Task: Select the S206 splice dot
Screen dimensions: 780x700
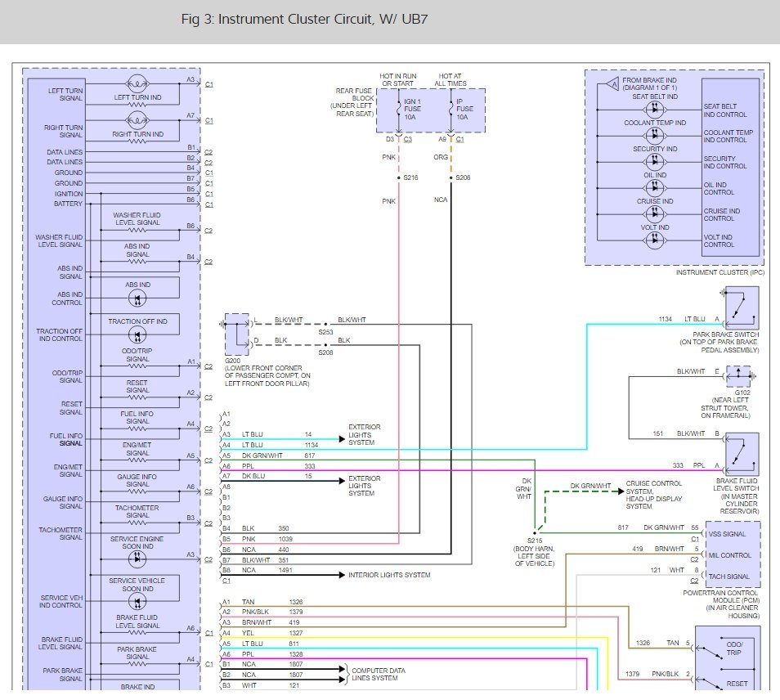Action: pyautogui.click(x=451, y=177)
